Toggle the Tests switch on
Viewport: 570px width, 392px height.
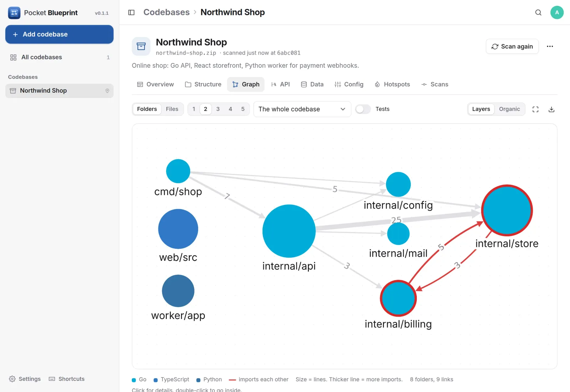[x=363, y=109]
